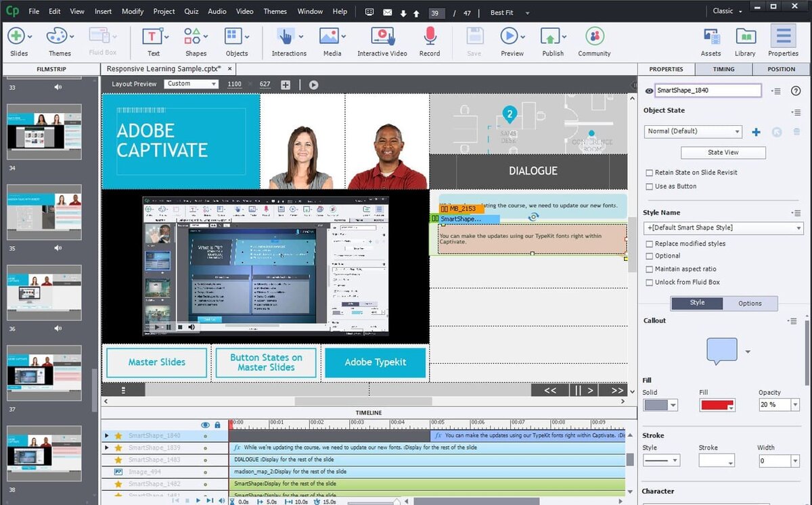Open the Objects tool
This screenshot has height=505, width=812.
233,37
